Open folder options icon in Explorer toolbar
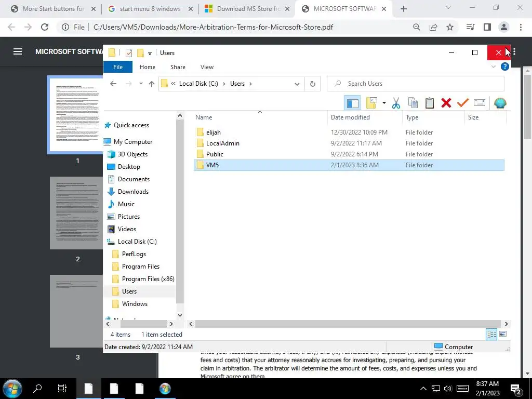The width and height of the screenshot is (532, 399). (372, 103)
